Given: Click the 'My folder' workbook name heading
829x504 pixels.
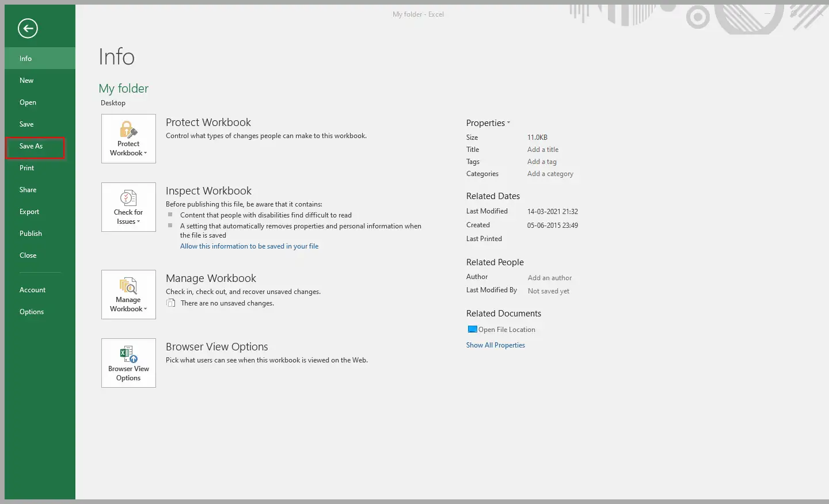Looking at the screenshot, I should (x=124, y=88).
